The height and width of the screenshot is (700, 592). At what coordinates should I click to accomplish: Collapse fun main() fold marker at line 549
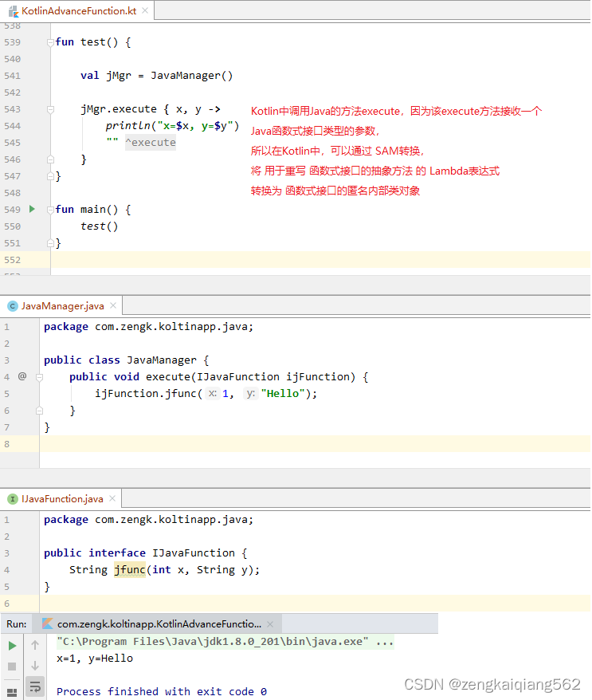coord(50,210)
